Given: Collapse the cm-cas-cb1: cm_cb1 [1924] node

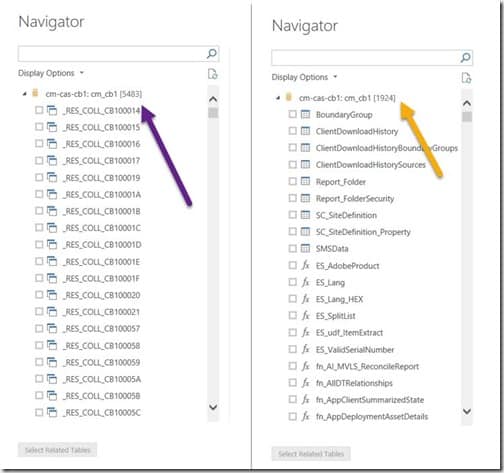Looking at the screenshot, I should (x=278, y=98).
